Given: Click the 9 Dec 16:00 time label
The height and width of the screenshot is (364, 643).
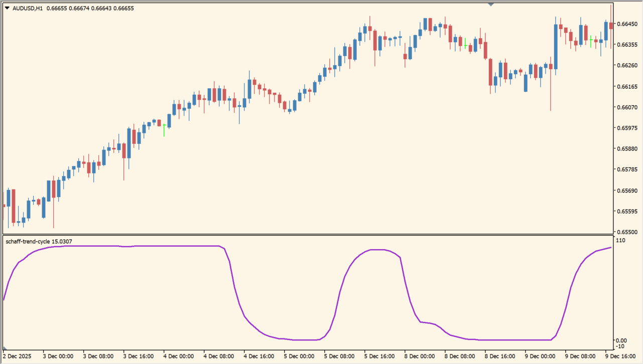Looking at the screenshot, I should [x=620, y=356].
